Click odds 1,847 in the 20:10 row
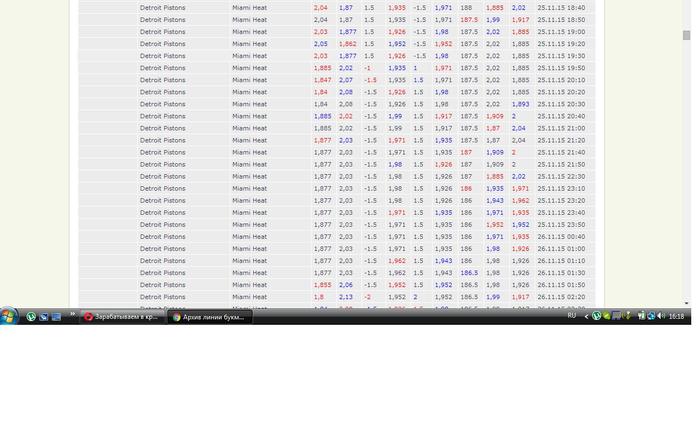The height and width of the screenshot is (447, 700). coord(322,80)
